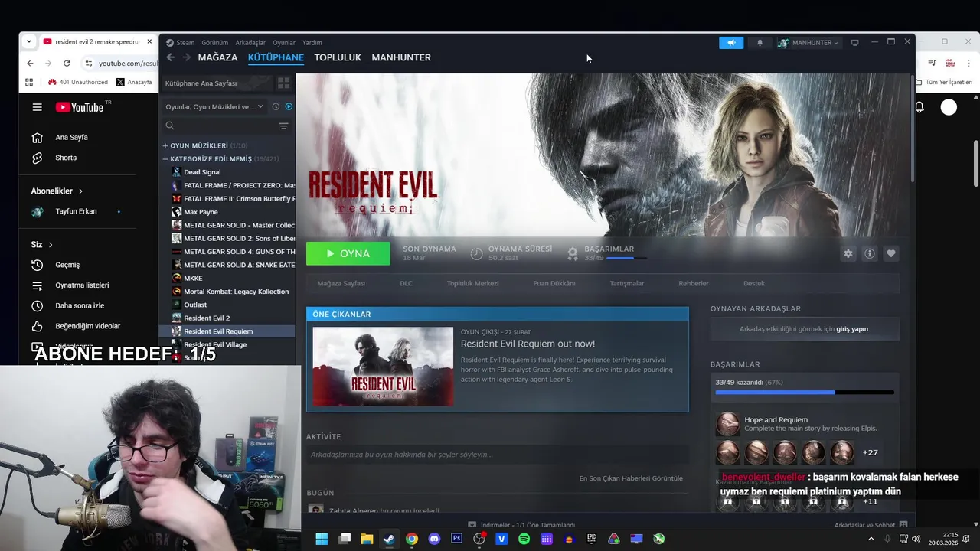Open Resident Evil Requiem manage gear icon
Screen dimensions: 980x551
[848, 253]
